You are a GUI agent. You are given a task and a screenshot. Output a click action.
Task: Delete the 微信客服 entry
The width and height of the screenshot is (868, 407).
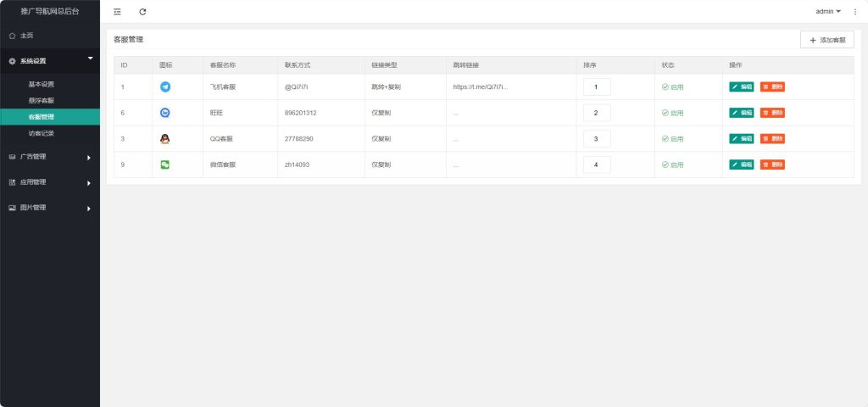coord(772,164)
